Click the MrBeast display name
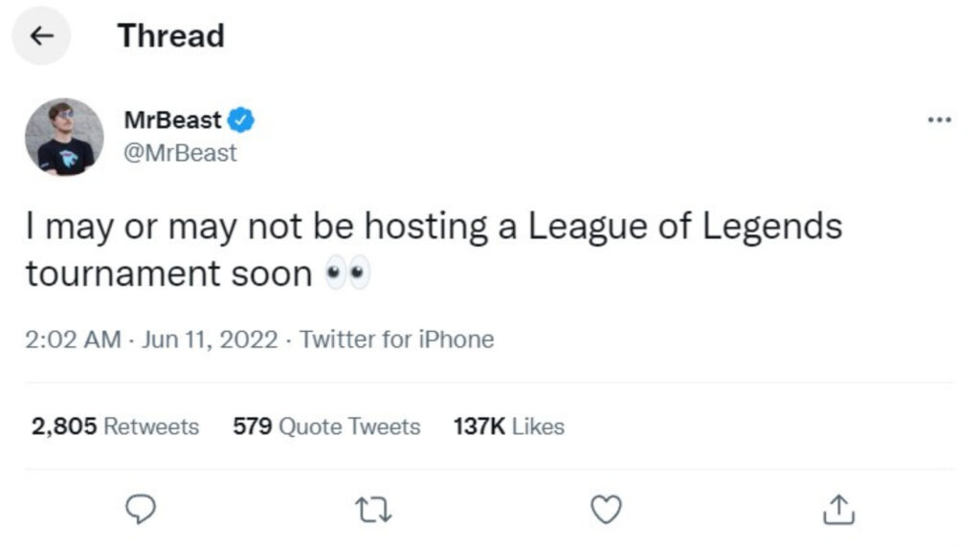Viewport: 980px width, 547px height. point(172,120)
